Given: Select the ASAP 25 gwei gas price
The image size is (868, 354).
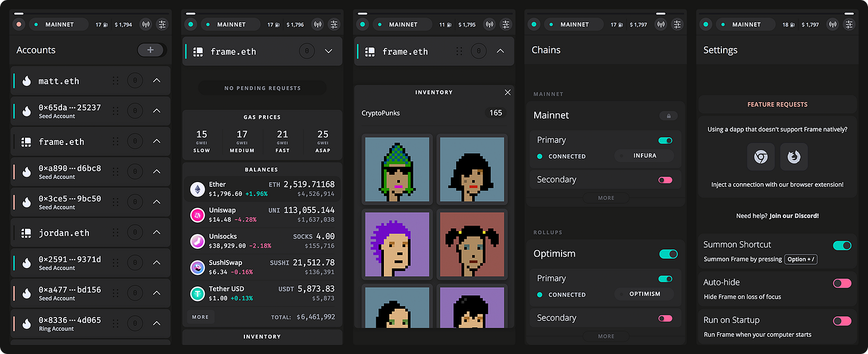Looking at the screenshot, I should (x=323, y=141).
